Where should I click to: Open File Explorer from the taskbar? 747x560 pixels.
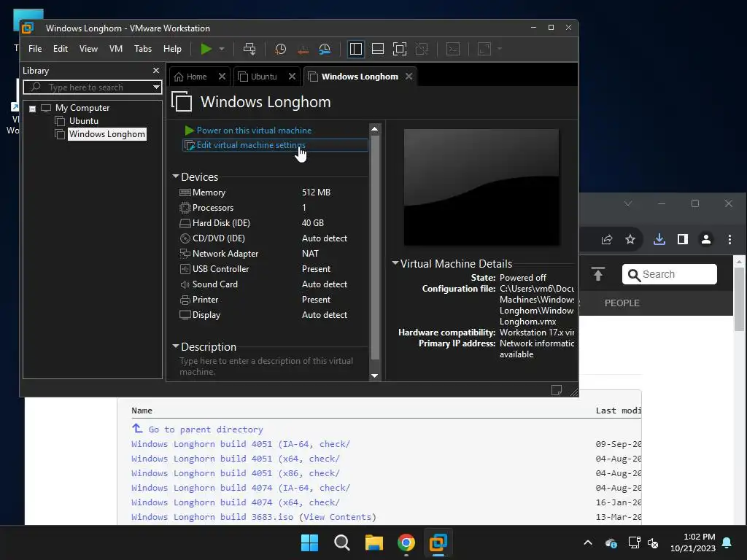(374, 542)
